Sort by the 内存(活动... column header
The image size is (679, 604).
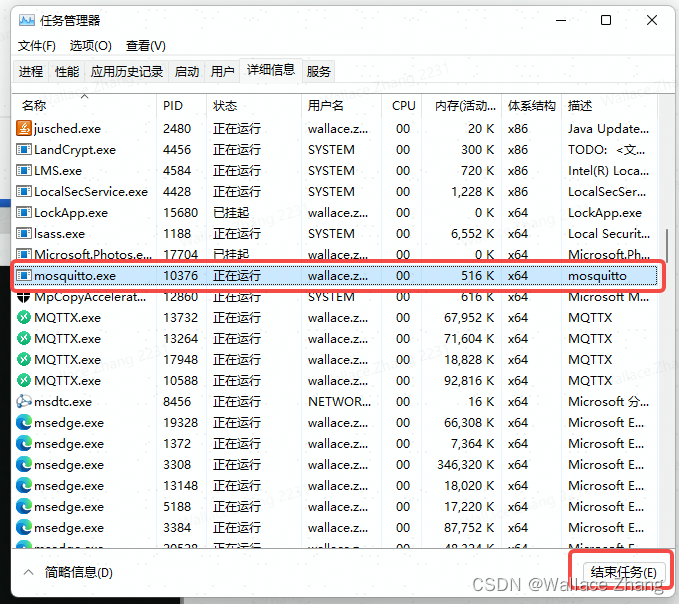461,105
